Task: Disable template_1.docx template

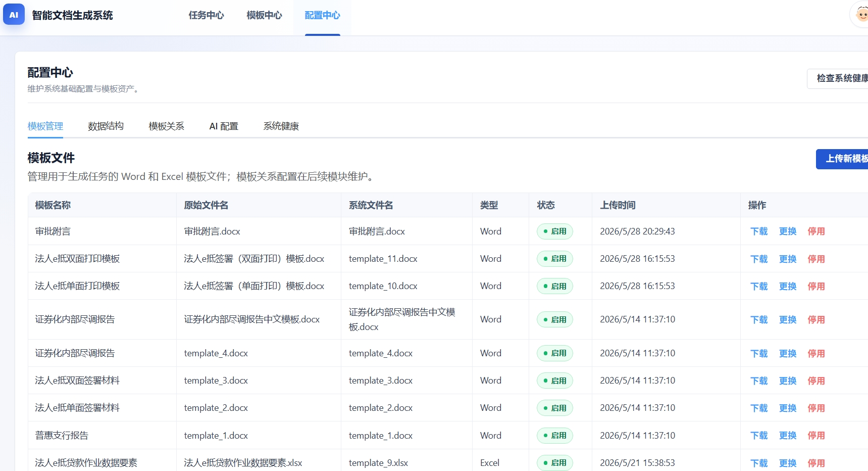Action: pyautogui.click(x=816, y=435)
